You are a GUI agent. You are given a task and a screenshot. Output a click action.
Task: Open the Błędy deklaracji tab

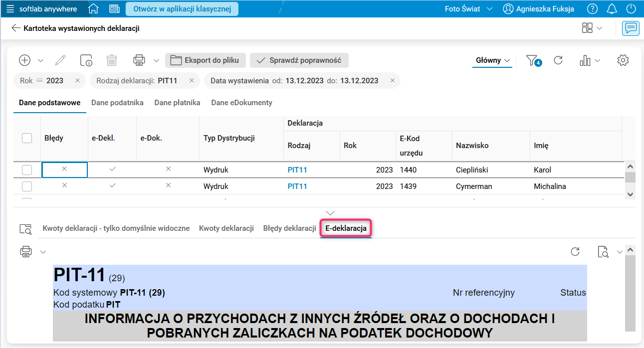pos(288,228)
